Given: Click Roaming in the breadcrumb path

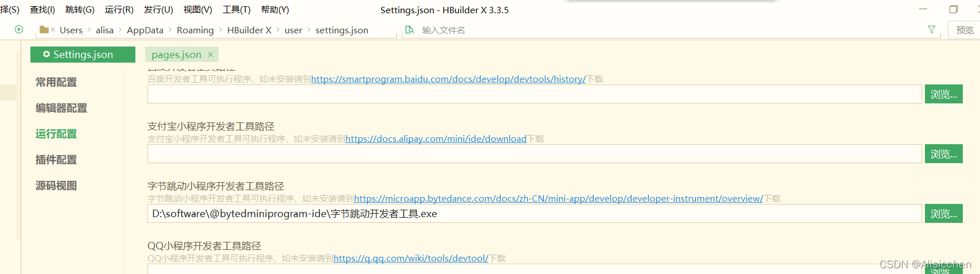Looking at the screenshot, I should click(x=195, y=30).
